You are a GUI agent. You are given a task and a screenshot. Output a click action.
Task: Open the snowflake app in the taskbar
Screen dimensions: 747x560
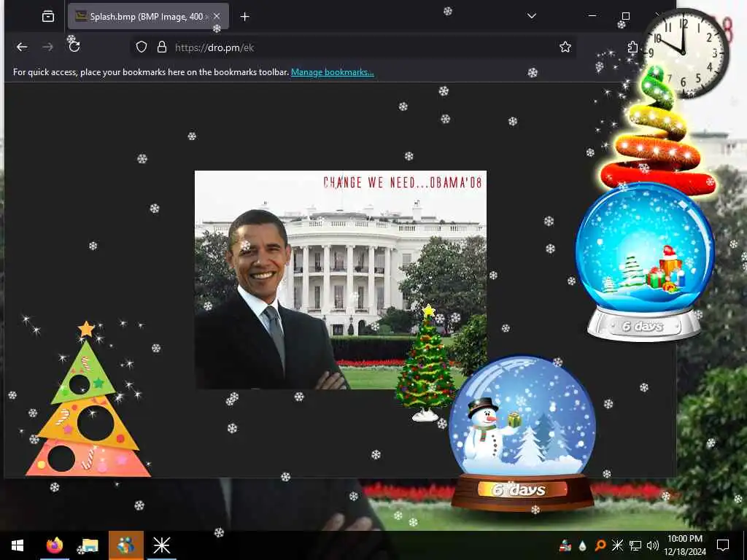pyautogui.click(x=161, y=545)
